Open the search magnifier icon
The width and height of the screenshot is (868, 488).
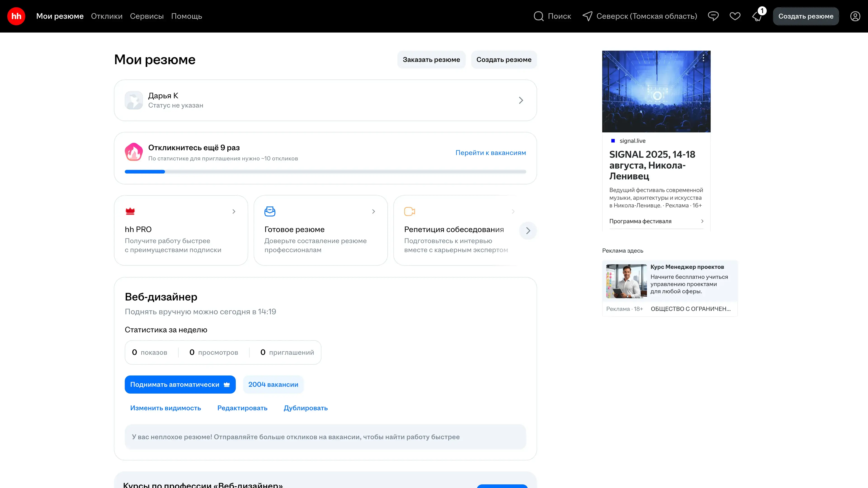coord(538,16)
